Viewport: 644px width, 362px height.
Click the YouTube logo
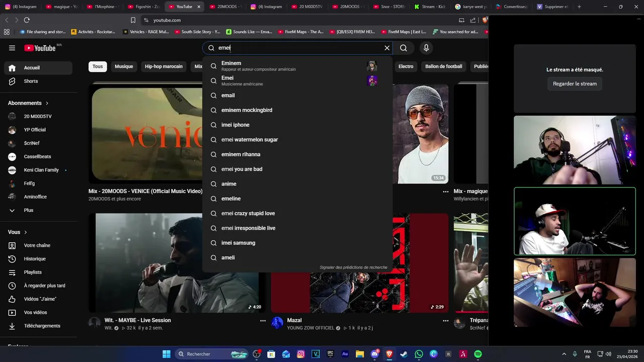click(40, 48)
